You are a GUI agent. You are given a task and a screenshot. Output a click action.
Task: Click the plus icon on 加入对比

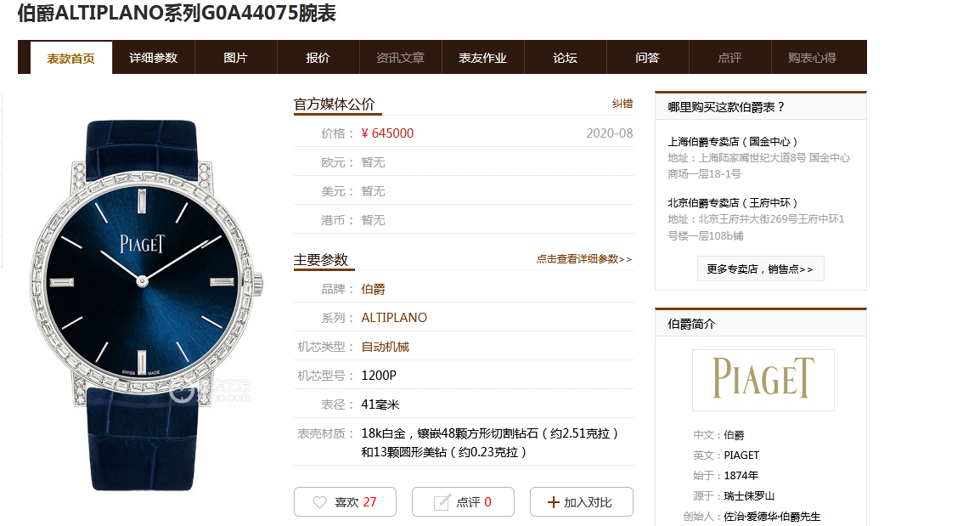click(553, 502)
